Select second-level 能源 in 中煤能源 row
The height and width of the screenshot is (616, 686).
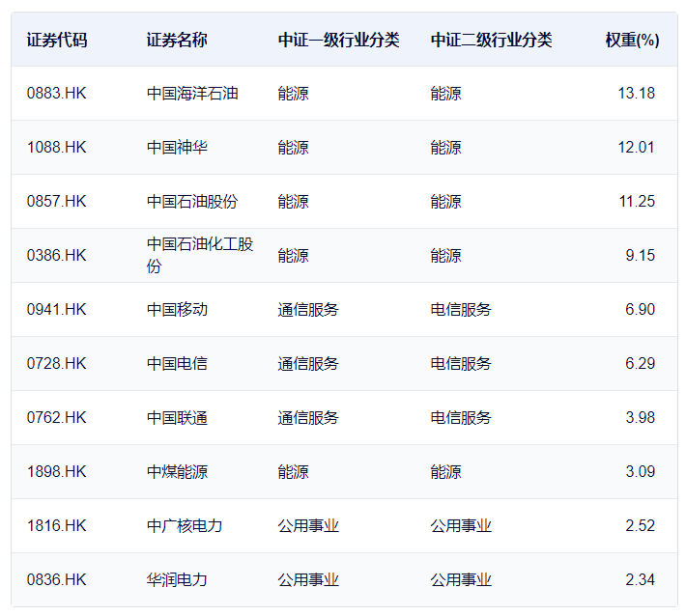tap(445, 472)
